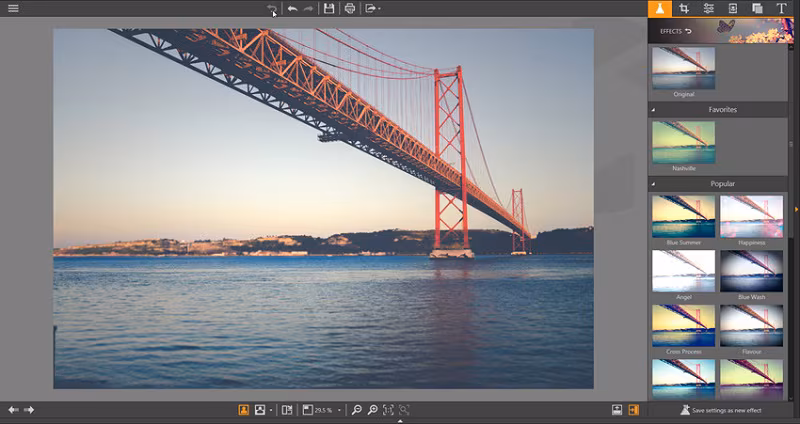Zoom in with the magnifier plus icon
Image resolution: width=800 pixels, height=424 pixels.
tap(373, 410)
